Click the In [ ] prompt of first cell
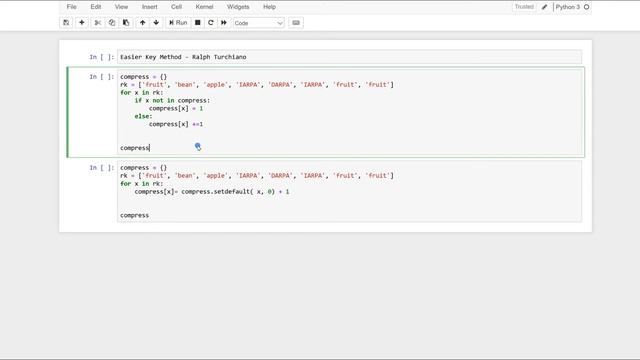The width and height of the screenshot is (640, 360). pyautogui.click(x=102, y=57)
